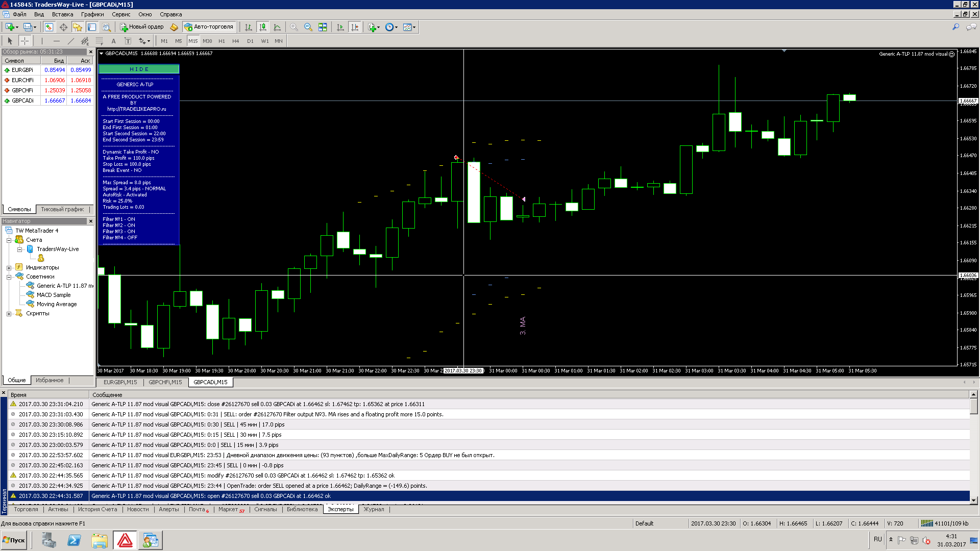This screenshot has height=551, width=980.
Task: Toggle Chart Shift icon
Action: click(x=355, y=27)
